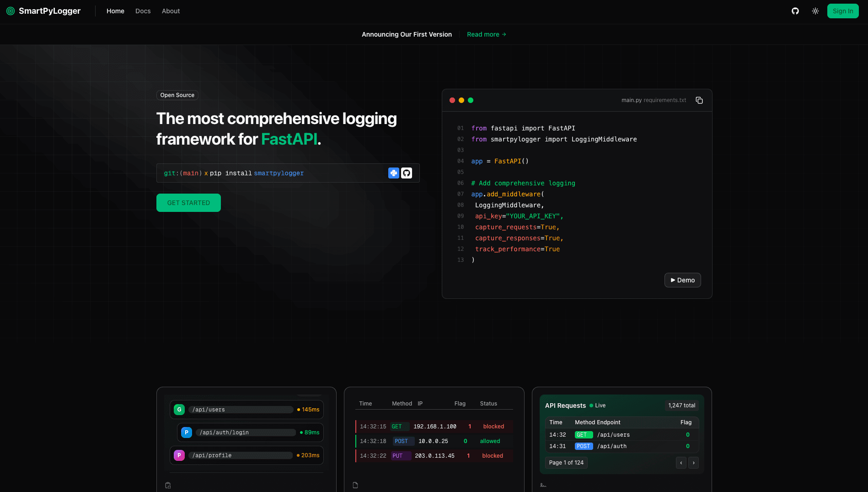Click the Open Source badge

click(x=177, y=95)
